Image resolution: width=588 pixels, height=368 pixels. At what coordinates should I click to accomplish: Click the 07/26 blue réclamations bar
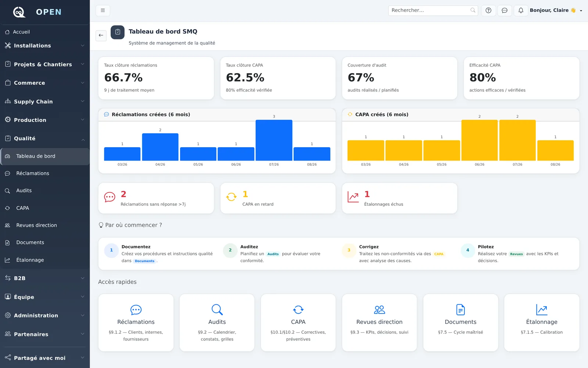pos(274,140)
